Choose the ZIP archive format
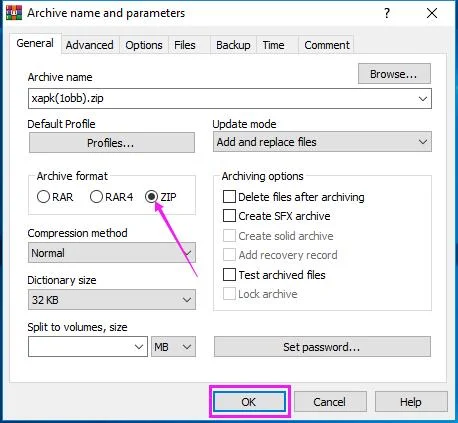Screen dimensions: 458x423 pyautogui.click(x=151, y=197)
